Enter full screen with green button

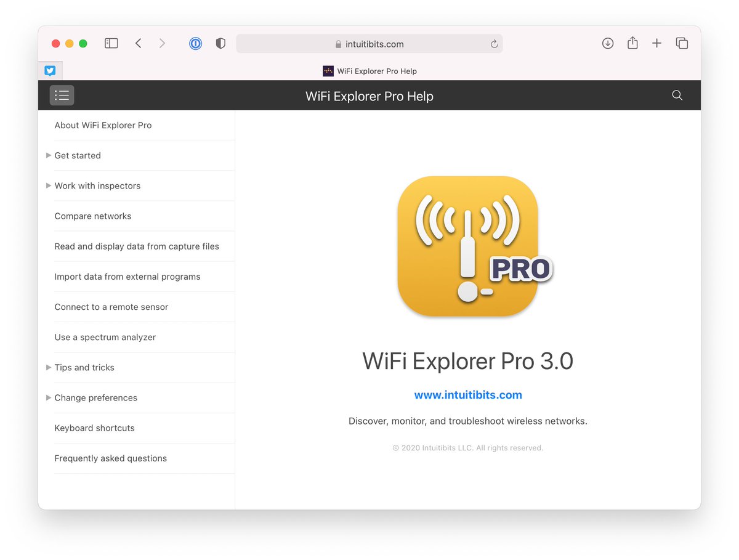coord(83,43)
